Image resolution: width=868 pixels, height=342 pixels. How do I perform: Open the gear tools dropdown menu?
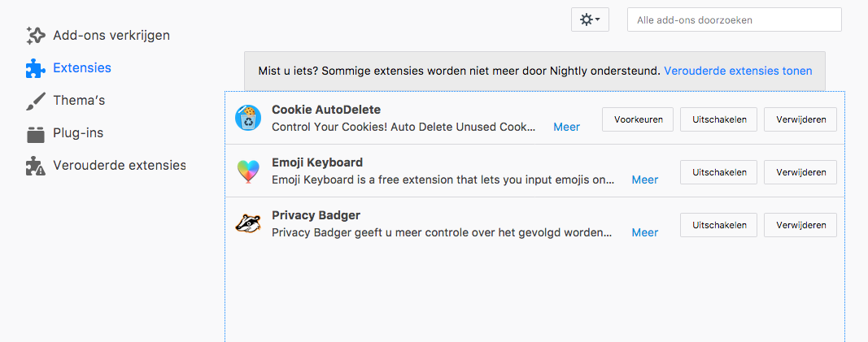click(x=590, y=19)
